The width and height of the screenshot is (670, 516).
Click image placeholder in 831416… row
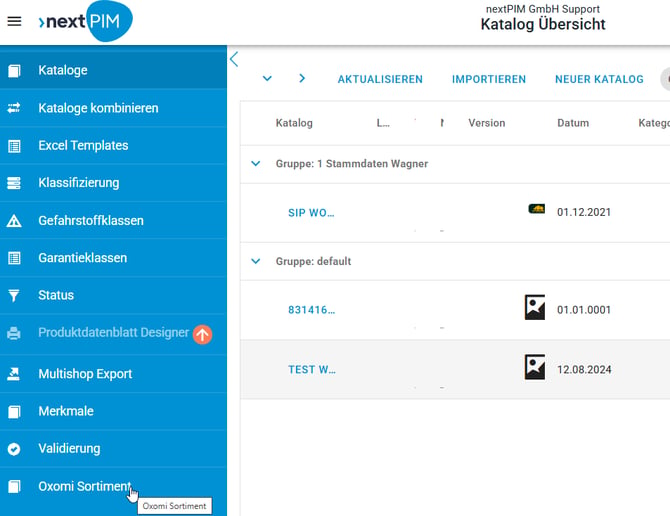535,307
